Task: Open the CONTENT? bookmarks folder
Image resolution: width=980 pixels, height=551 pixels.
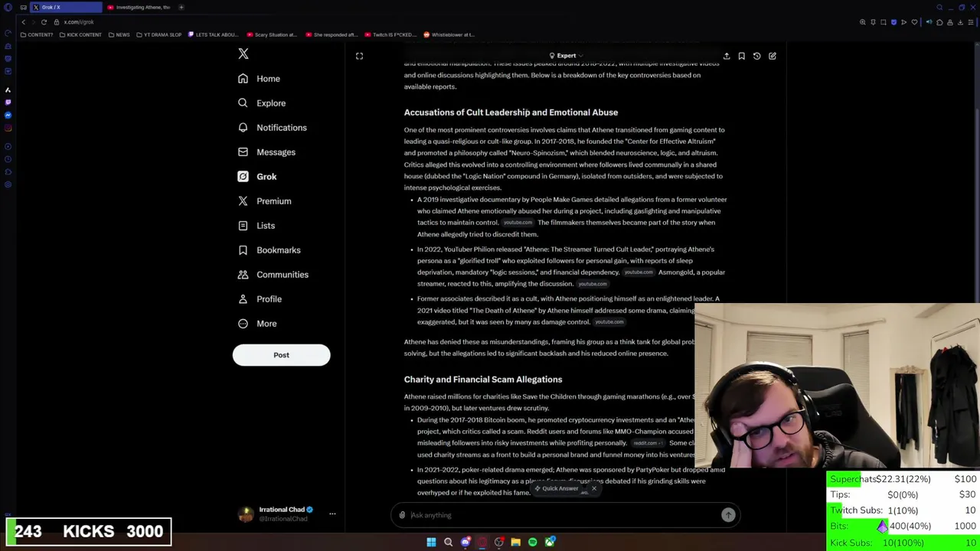Action: (37, 34)
